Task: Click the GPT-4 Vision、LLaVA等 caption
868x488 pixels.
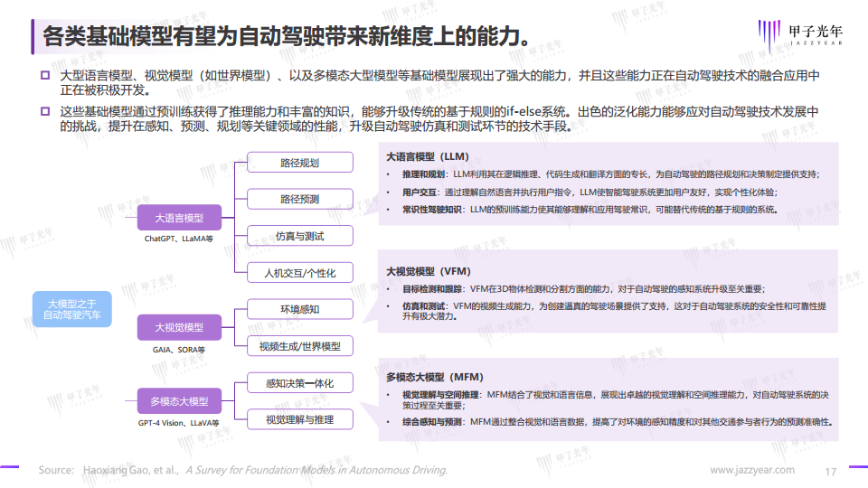Action: 179,423
